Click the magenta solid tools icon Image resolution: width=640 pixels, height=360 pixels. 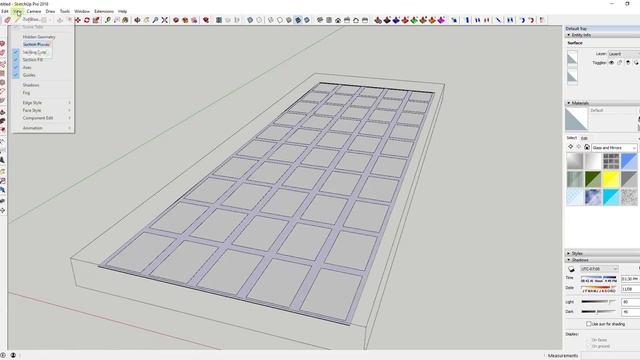[441, 20]
